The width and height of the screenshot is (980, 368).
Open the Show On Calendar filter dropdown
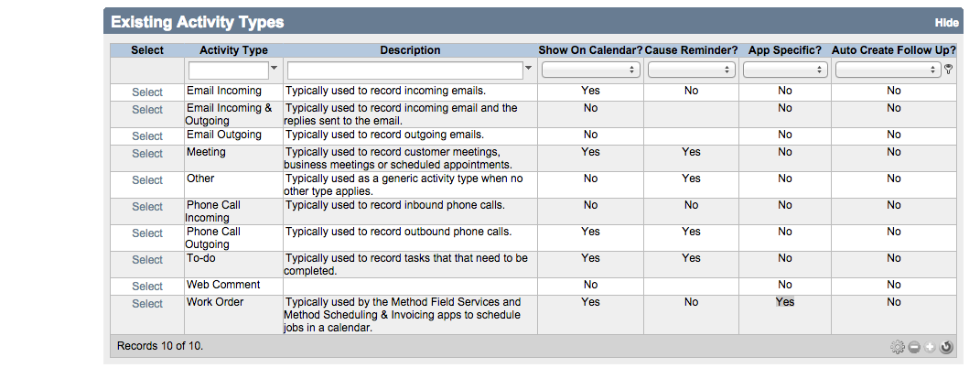(590, 70)
